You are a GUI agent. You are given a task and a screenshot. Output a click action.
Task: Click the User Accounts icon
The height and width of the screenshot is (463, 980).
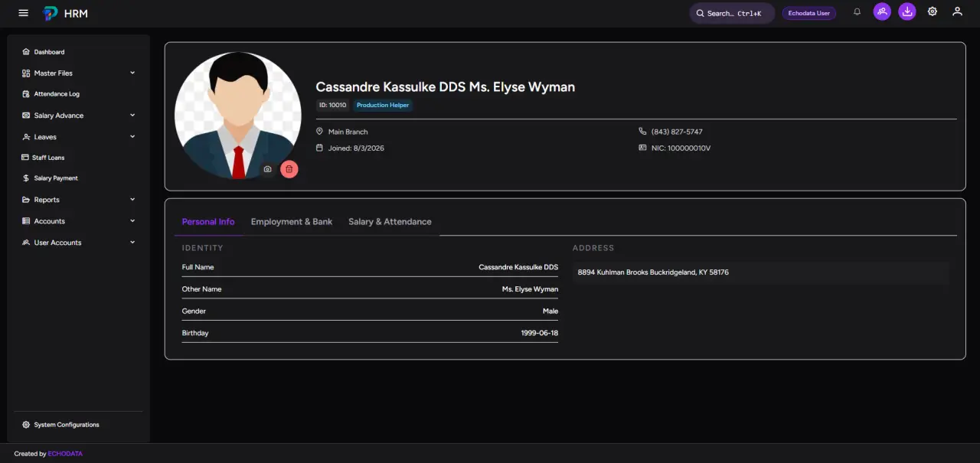(26, 243)
